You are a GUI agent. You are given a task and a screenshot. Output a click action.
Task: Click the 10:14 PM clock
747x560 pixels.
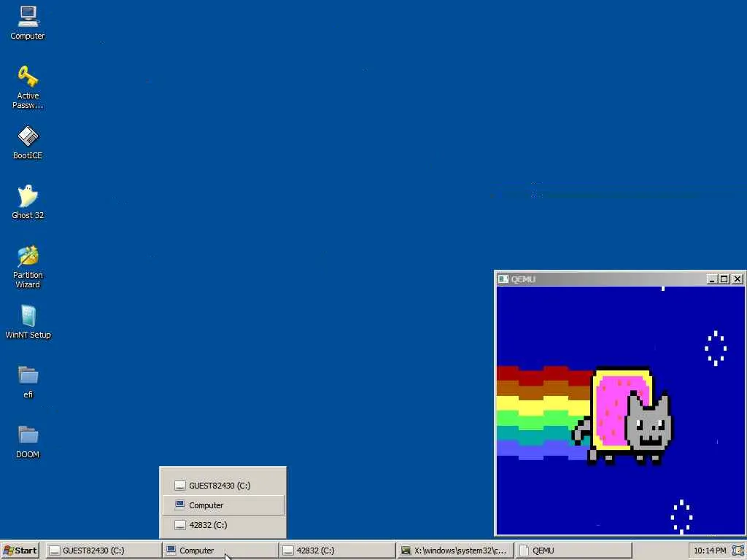710,551
